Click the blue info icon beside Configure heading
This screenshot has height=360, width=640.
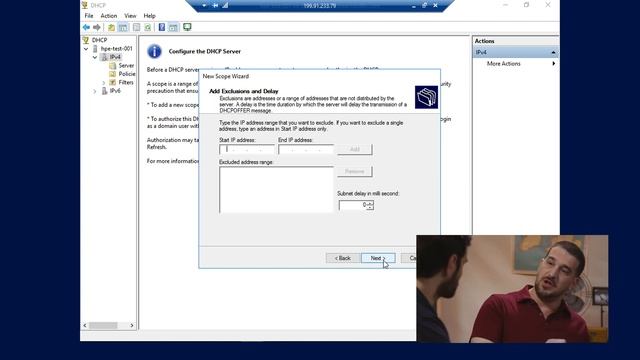point(154,51)
